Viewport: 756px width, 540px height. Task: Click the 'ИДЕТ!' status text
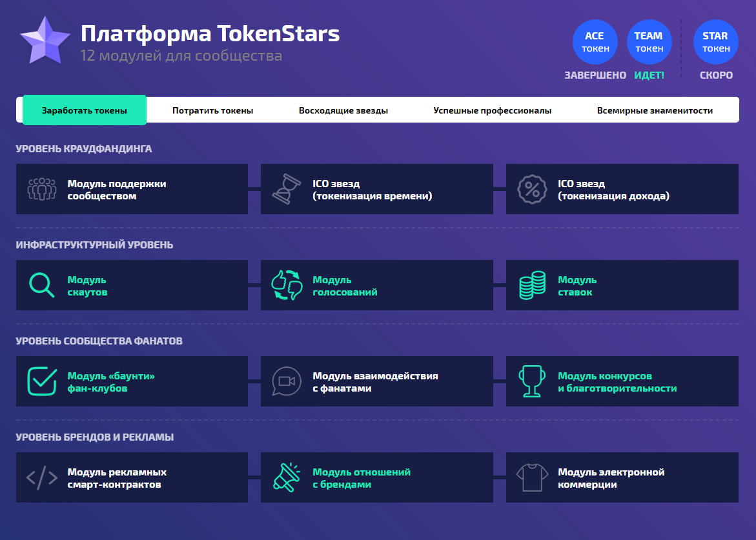(649, 75)
